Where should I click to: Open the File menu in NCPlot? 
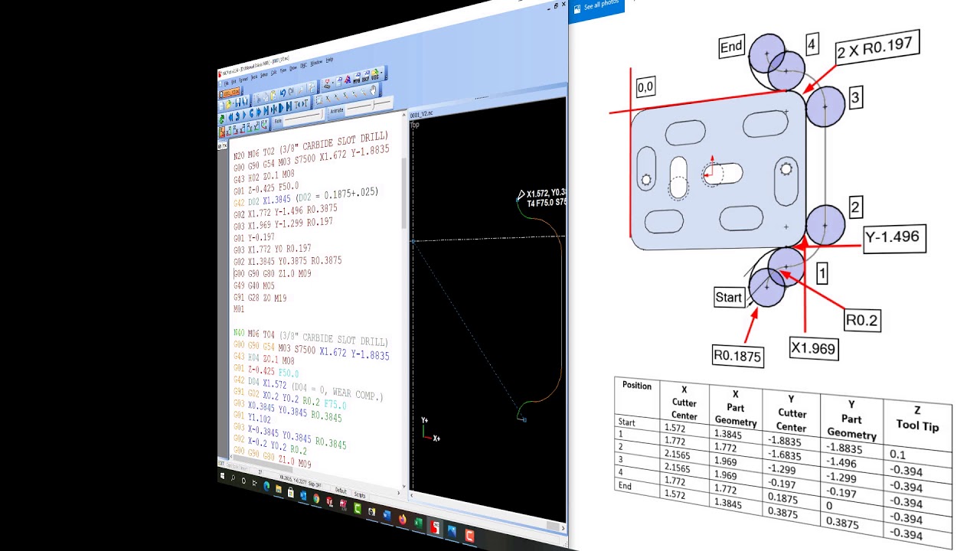coord(227,83)
